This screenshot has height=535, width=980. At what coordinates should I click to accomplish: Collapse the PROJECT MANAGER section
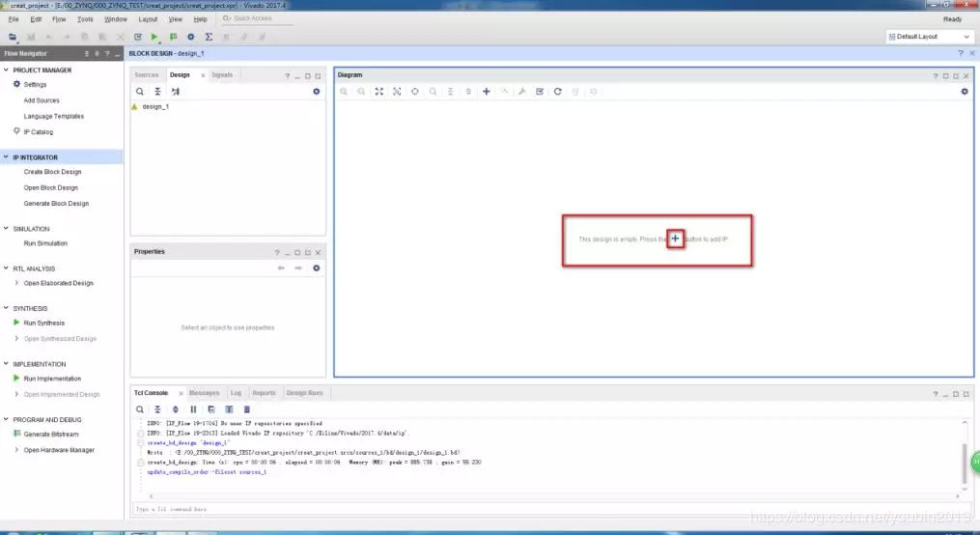[x=6, y=70]
